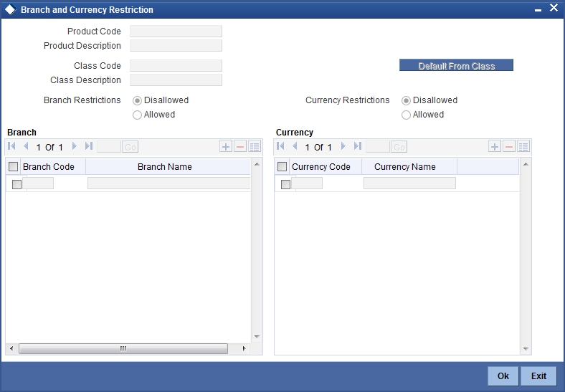This screenshot has width=565, height=392.
Task: Add a row to the Branch table
Action: pos(226,147)
